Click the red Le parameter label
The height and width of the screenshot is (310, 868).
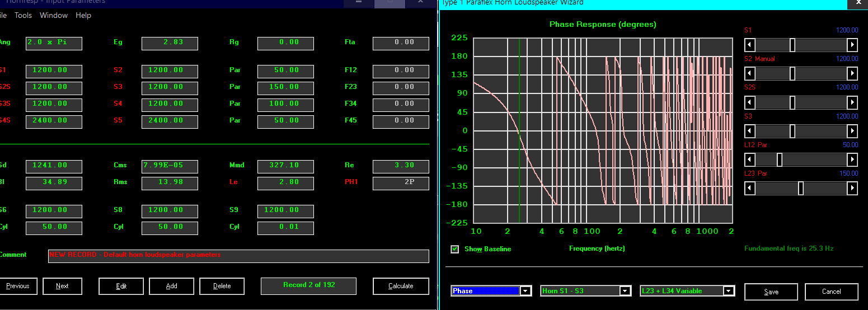(233, 182)
